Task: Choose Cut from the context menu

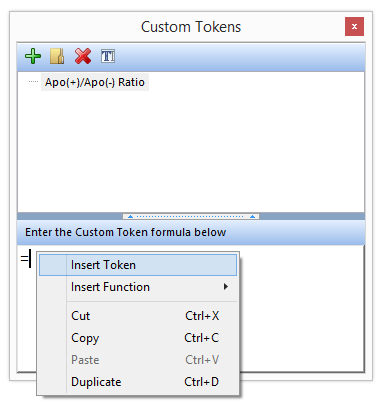Action: [x=138, y=316]
